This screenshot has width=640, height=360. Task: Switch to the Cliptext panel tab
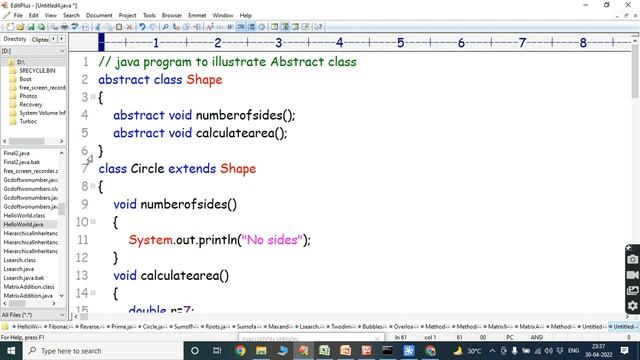coord(40,39)
